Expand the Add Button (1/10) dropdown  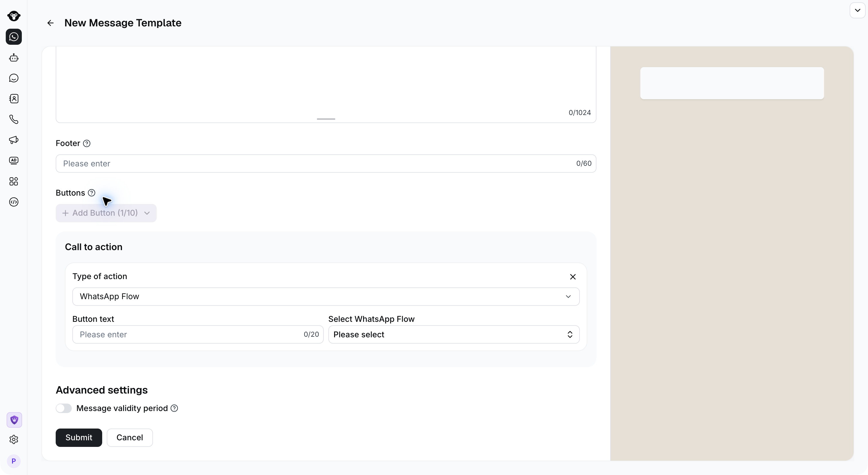point(106,213)
